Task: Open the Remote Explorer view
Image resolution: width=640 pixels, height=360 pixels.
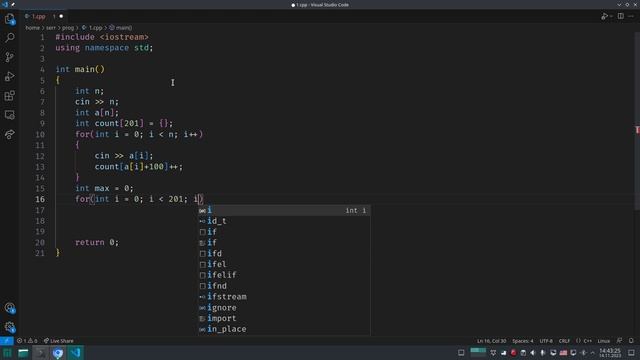Action: coord(9,115)
